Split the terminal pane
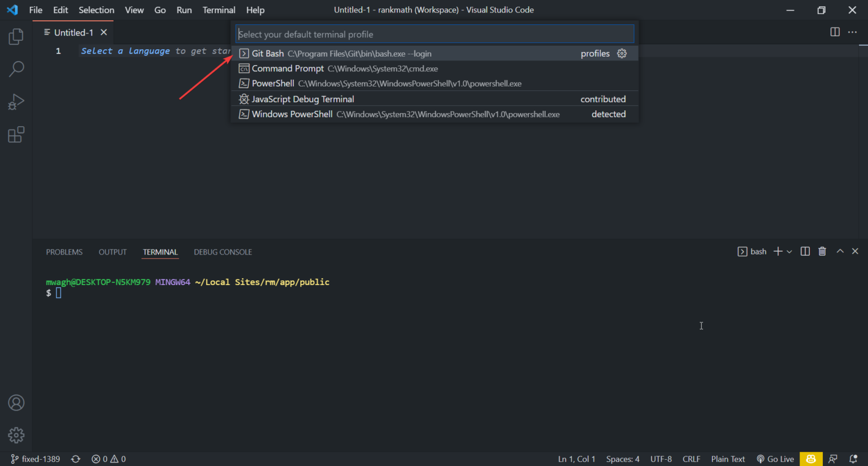Image resolution: width=868 pixels, height=466 pixels. 805,251
